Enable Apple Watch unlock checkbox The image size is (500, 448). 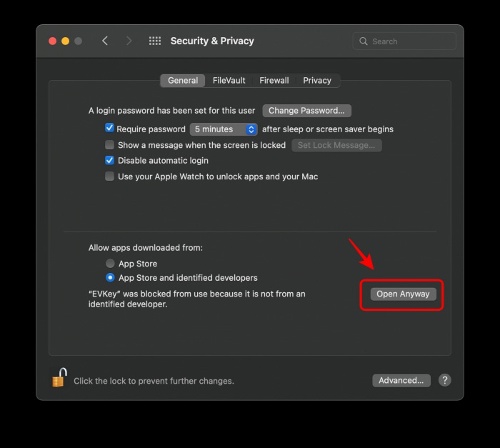click(109, 176)
